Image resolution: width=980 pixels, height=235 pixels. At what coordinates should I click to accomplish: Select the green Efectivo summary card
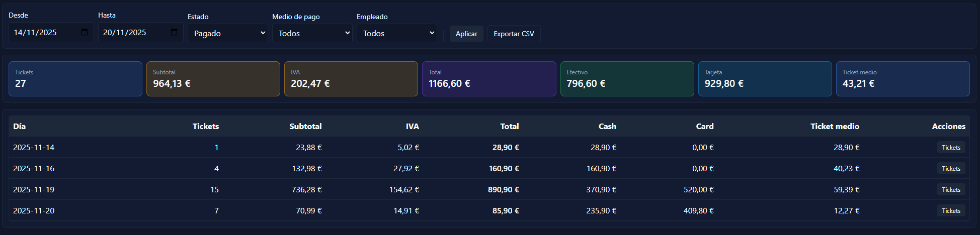[627, 79]
